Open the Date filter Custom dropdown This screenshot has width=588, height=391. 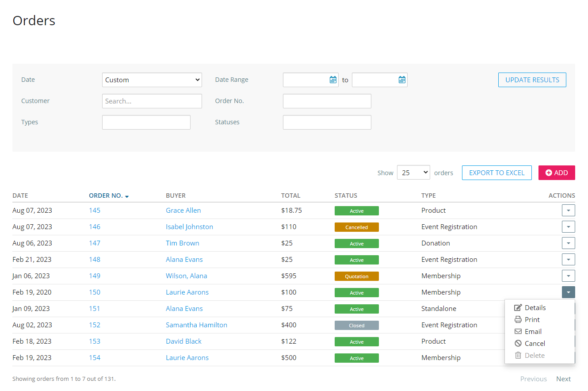[152, 80]
